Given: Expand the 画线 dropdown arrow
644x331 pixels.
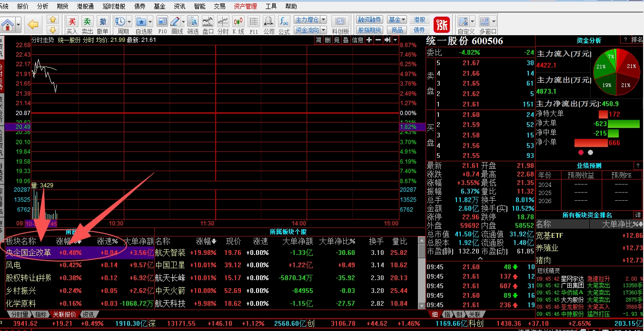Looking at the screenshot, I should coord(183,21).
